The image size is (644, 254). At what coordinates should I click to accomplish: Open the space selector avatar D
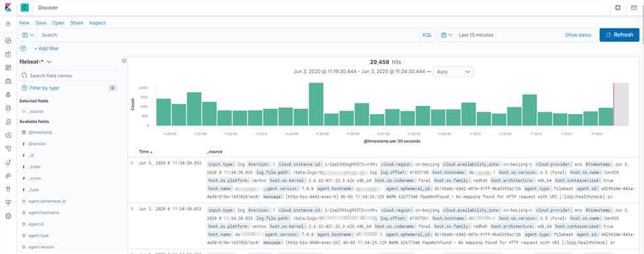pos(25,7)
